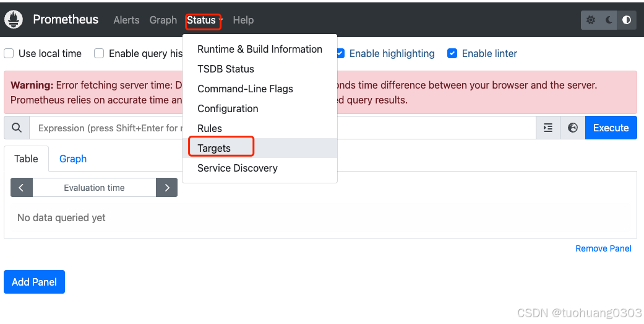Click the Prometheus brand title
This screenshot has width=644, height=324.
click(66, 20)
